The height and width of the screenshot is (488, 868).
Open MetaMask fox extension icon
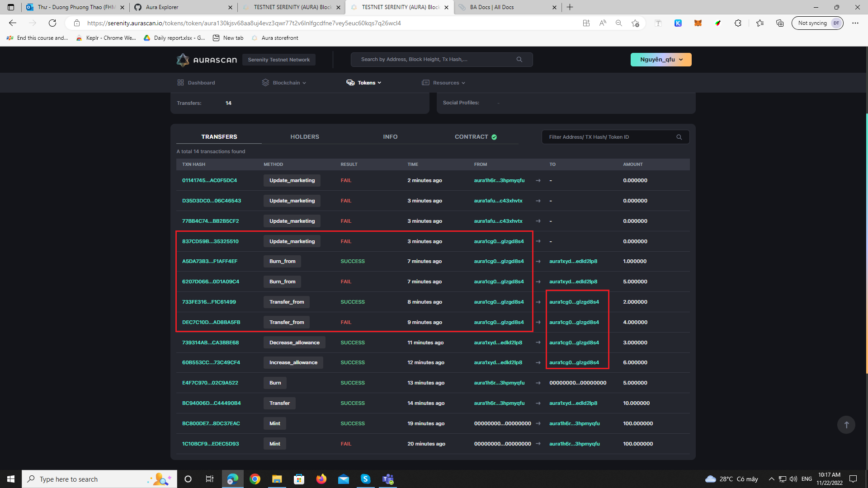coord(698,23)
